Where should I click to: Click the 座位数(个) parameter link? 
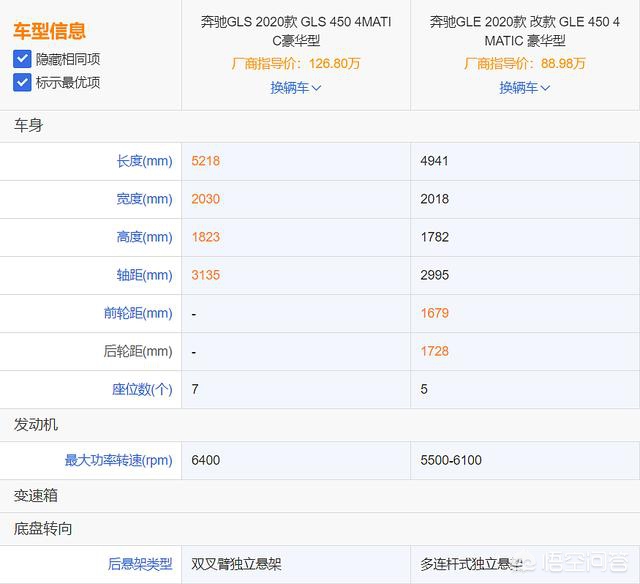[142, 389]
